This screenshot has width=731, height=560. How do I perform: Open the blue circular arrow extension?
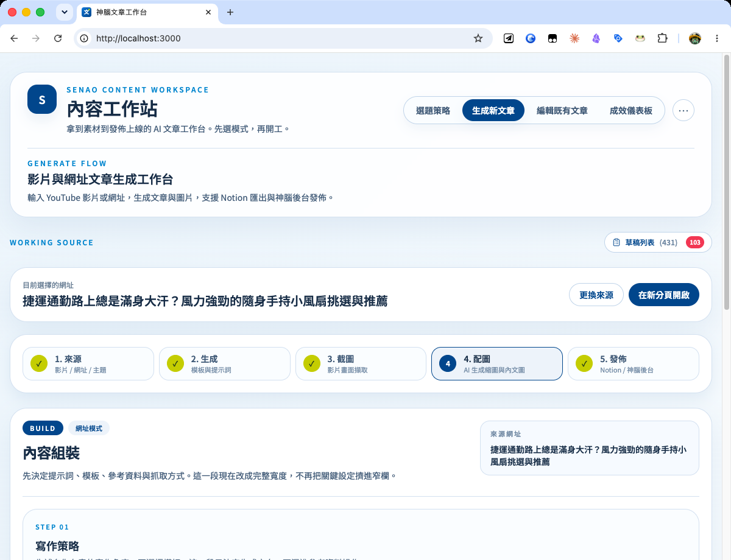(531, 38)
